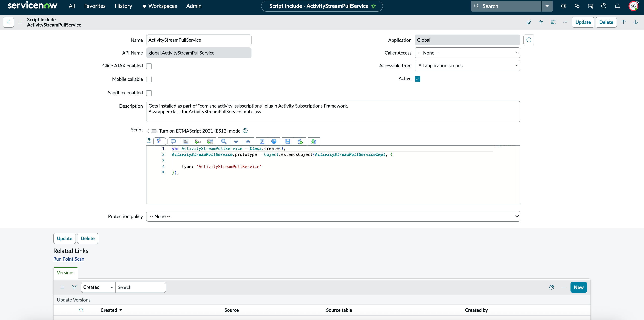Click the Delete button in the header
The image size is (644, 320).
coord(606,22)
